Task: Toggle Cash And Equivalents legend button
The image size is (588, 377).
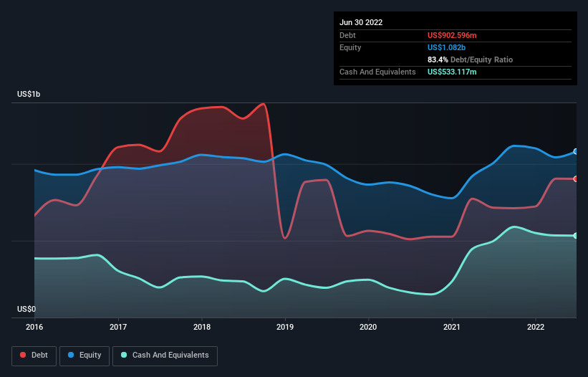Action: pos(165,355)
